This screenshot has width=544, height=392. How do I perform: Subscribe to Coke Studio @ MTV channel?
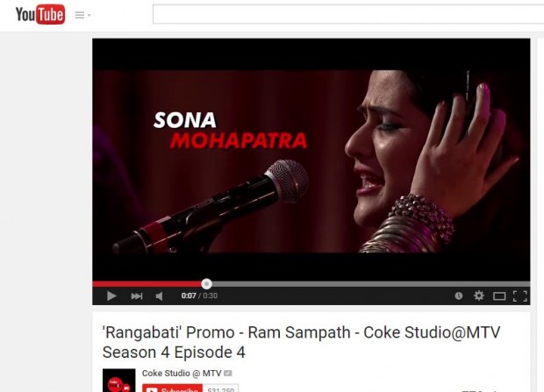173,388
